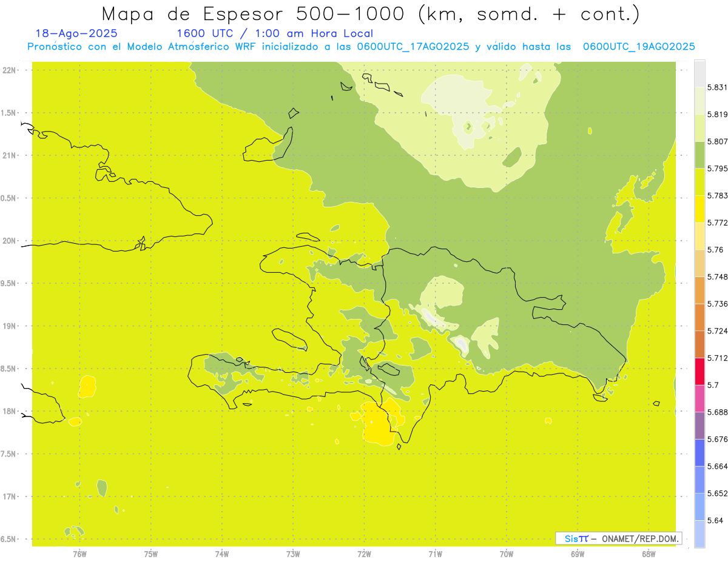The height and width of the screenshot is (562, 728).
Task: Click the initialization time "0600UTC_17AGO2025"
Action: coord(413,47)
